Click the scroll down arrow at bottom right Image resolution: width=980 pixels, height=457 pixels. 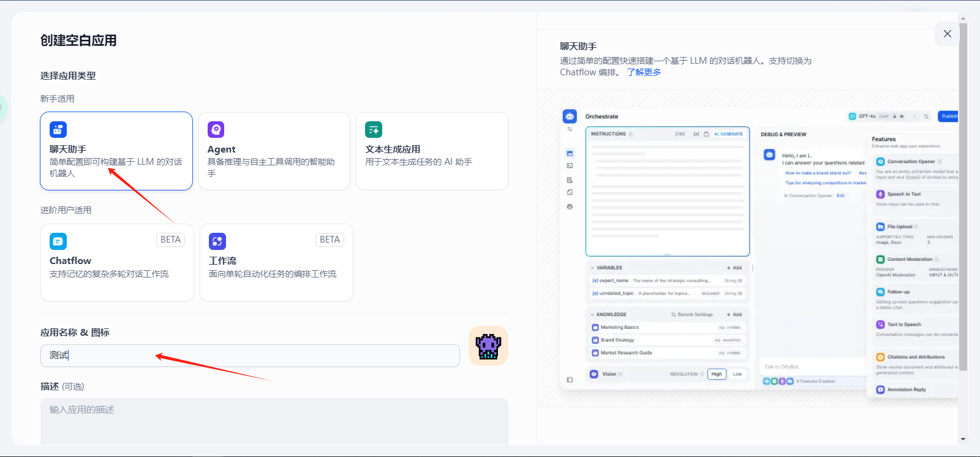point(963,439)
